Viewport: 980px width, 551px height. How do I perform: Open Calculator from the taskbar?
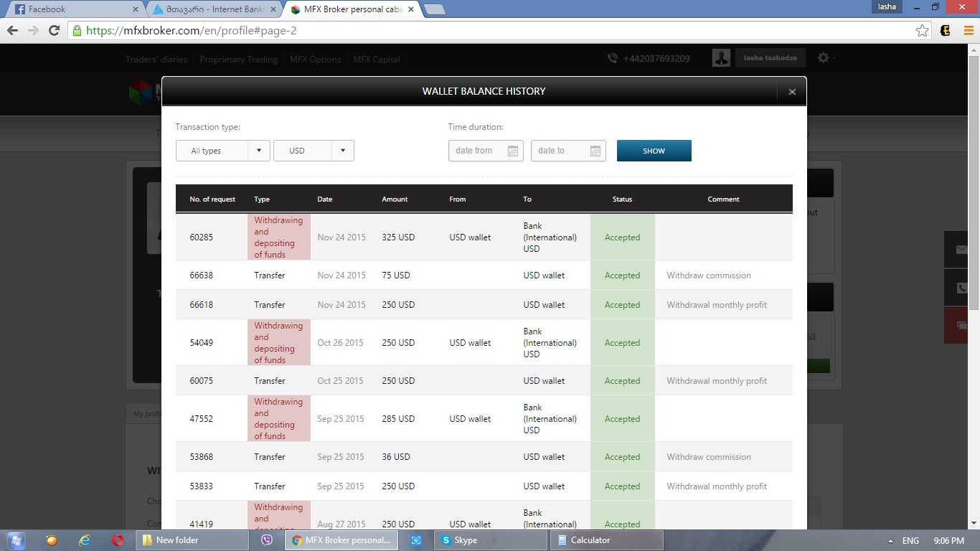coord(607,540)
